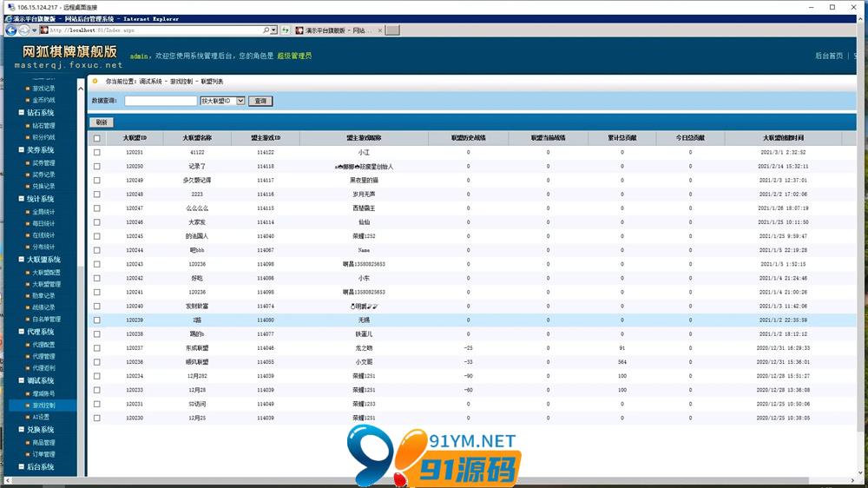
Task: Open 奖券记录 in the sidebar menu
Action: pos(43,175)
